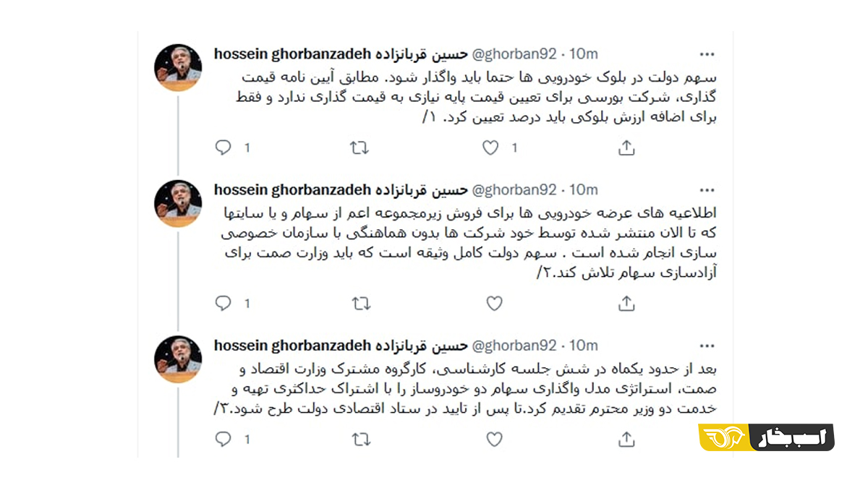Reply to the third tweet

tap(224, 439)
